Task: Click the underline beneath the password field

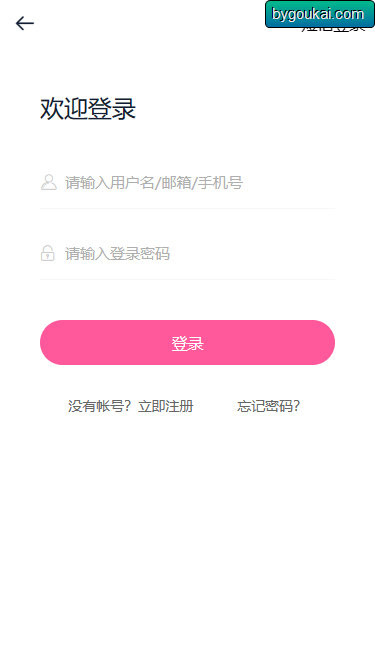Action: (x=188, y=279)
